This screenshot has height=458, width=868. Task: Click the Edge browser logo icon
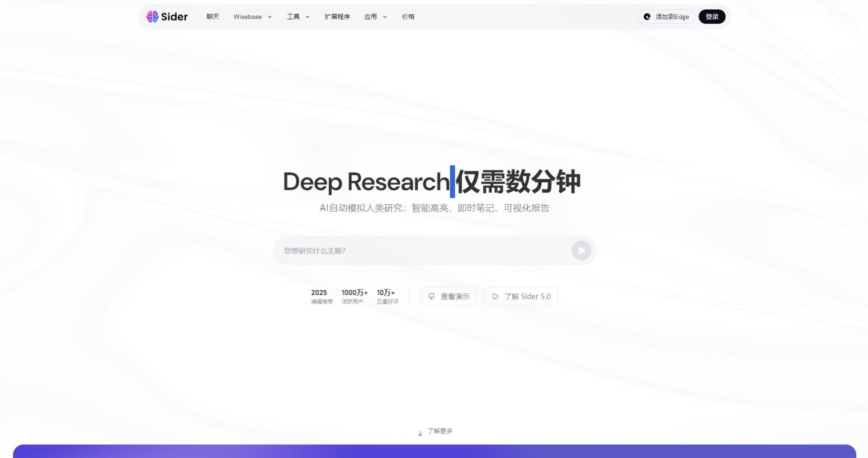[647, 17]
